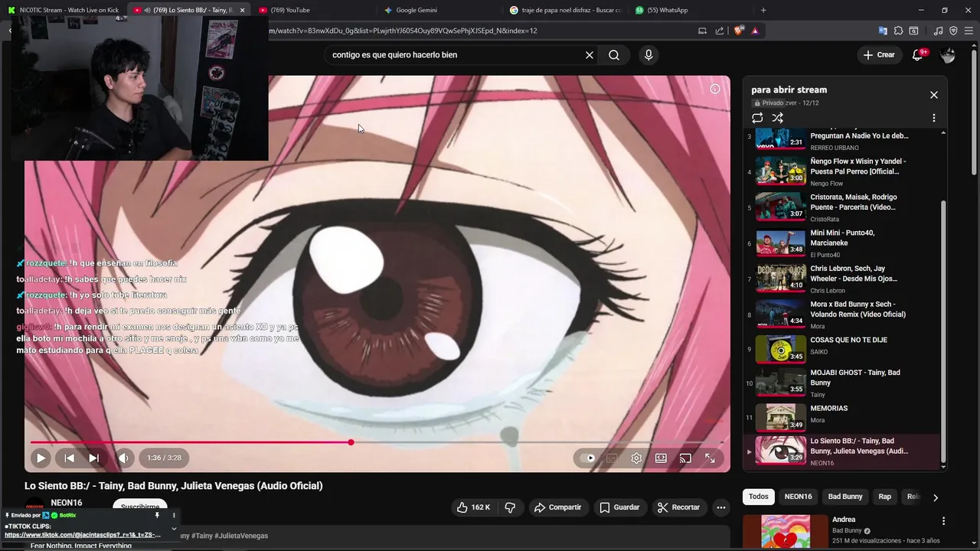The width and height of the screenshot is (980, 551).
Task: Open YouTube account avatar menu
Action: (948, 55)
